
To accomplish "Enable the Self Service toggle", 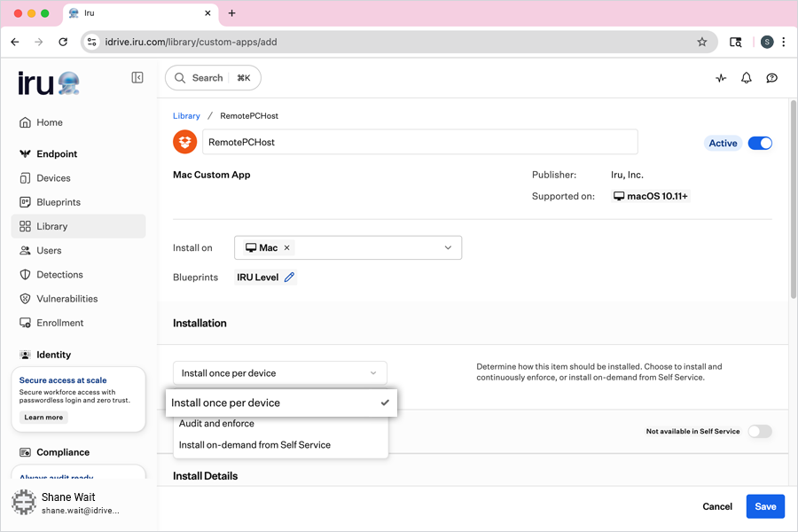I will (x=759, y=432).
